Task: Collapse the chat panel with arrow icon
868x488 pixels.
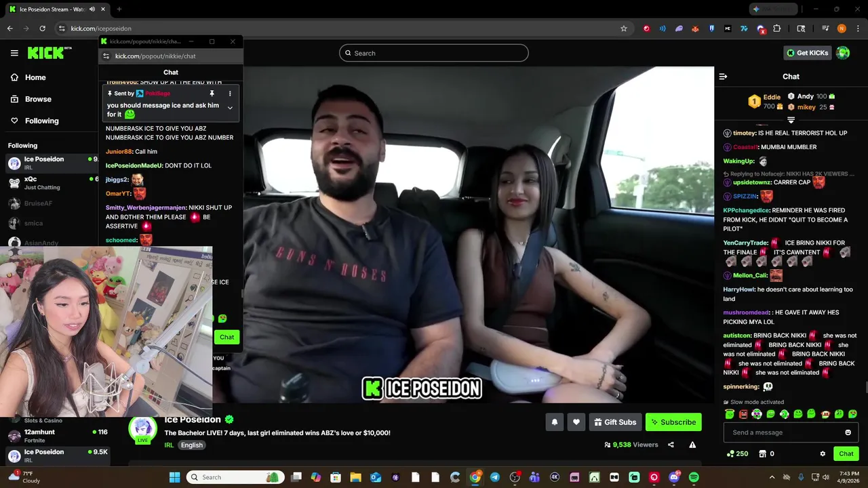Action: pos(723,77)
